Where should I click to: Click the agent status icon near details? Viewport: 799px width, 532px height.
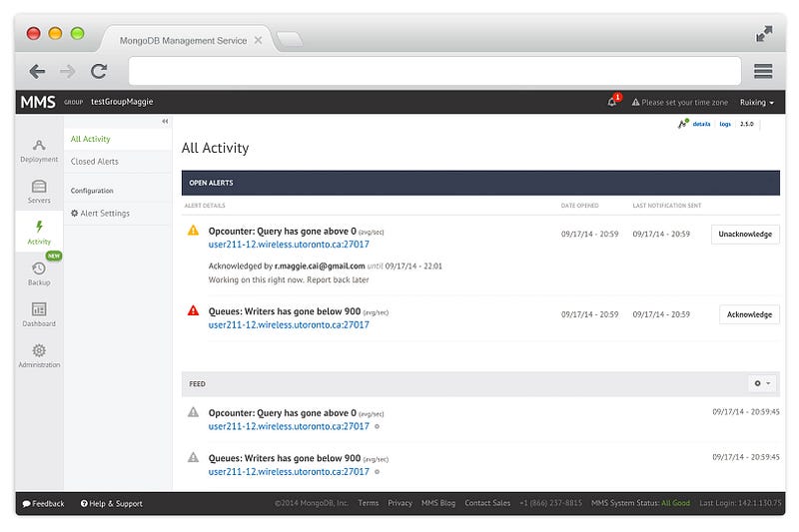pyautogui.click(x=683, y=123)
